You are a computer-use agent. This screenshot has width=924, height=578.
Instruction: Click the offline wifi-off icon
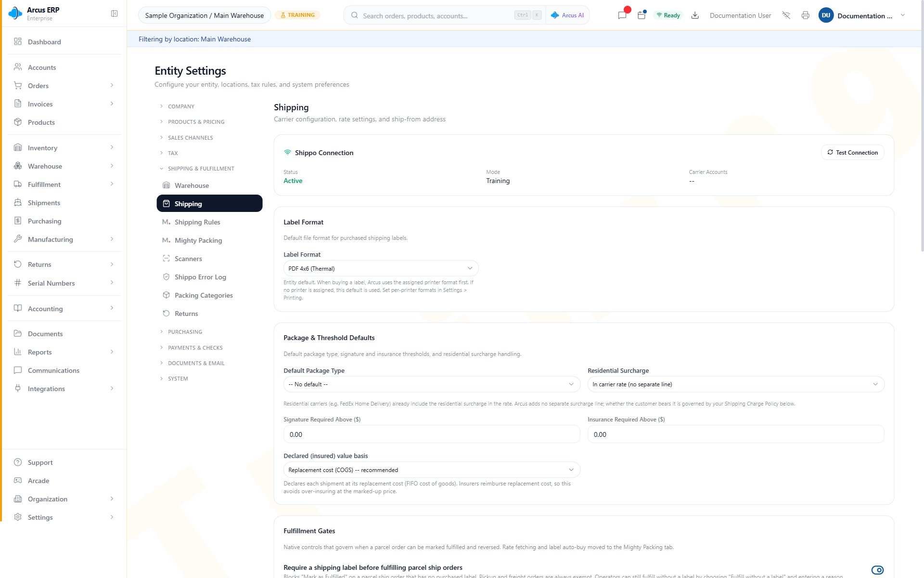(786, 15)
